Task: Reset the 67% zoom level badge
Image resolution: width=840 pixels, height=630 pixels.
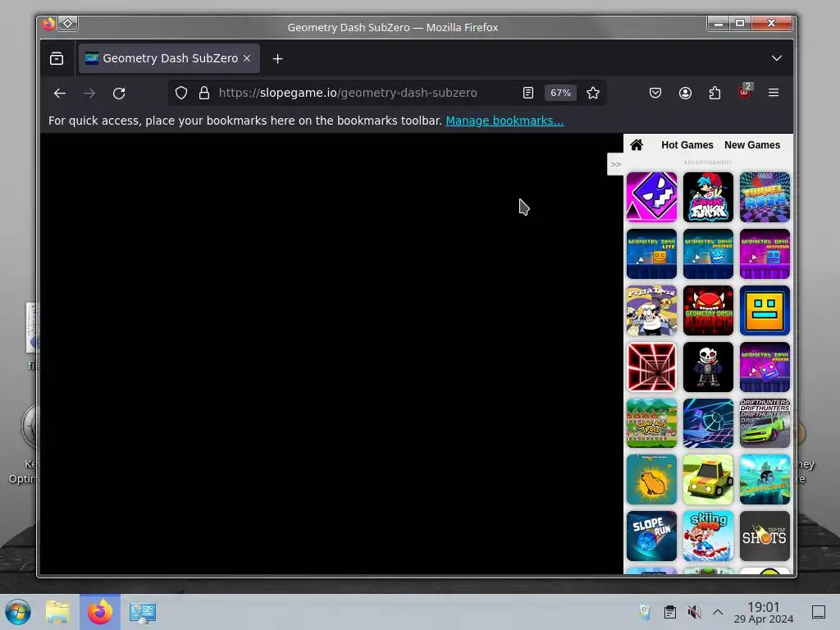Action: tap(560, 93)
